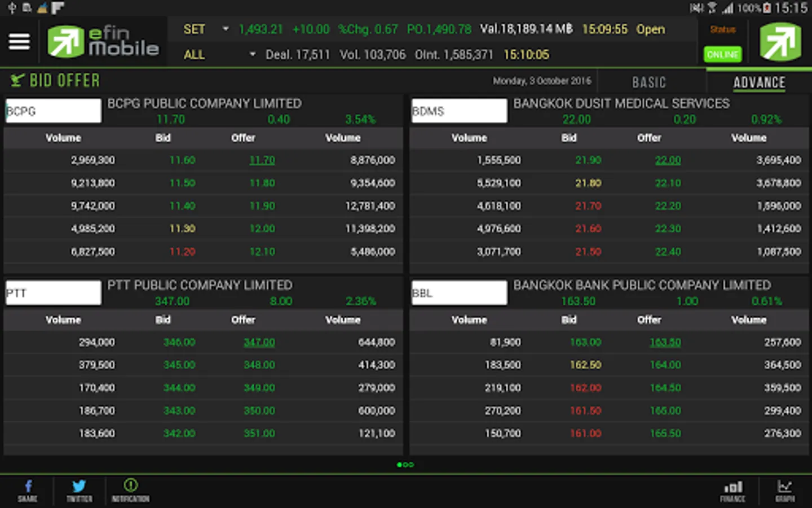
Task: Tap the green ONLINE status button
Action: click(x=723, y=55)
